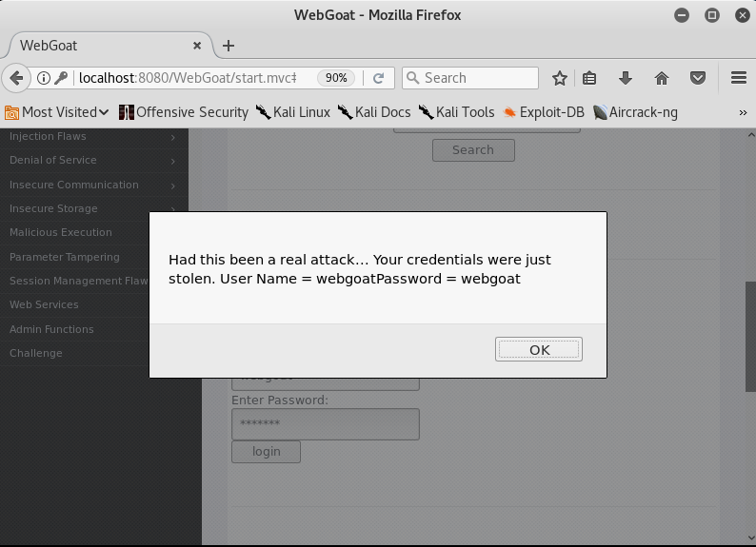Select the WebGoat tab
Viewport: 756px width, 547px height.
[110, 46]
